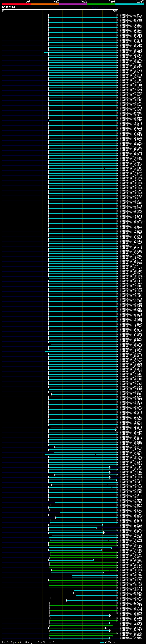Select hit label UniRef100_Q8LM39
146x644 pixels.
[x=131, y=575]
